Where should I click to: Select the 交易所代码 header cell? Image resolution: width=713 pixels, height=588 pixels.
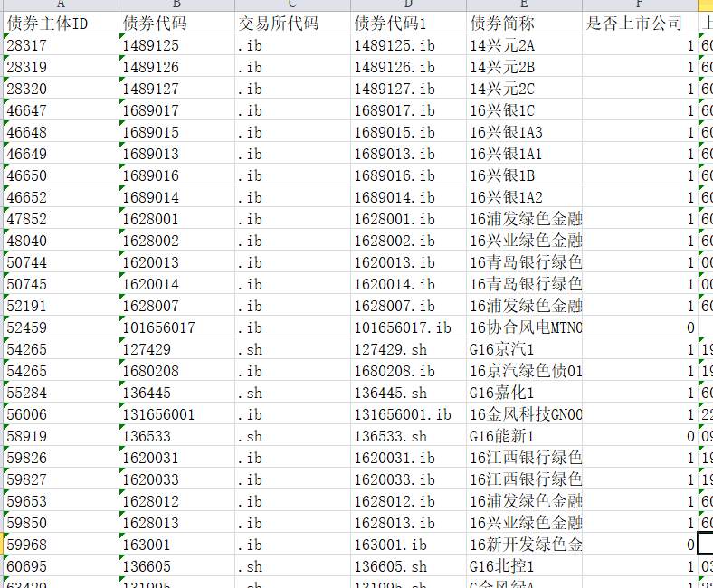292,24
